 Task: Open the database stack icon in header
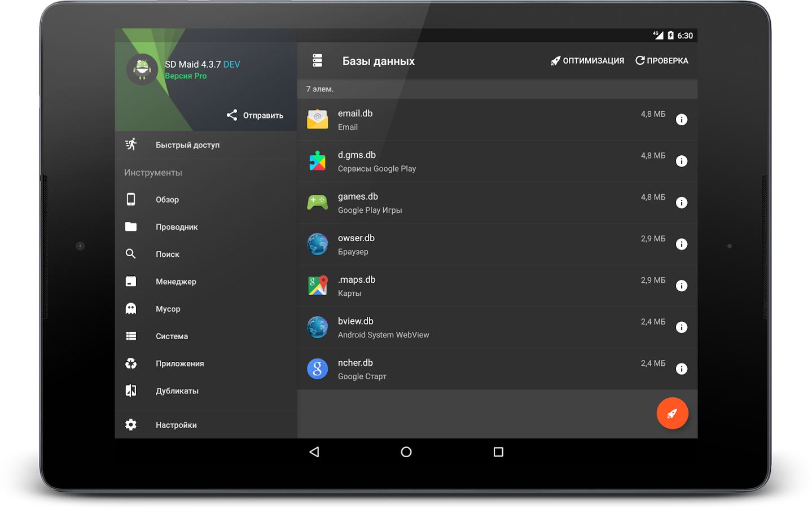coord(318,60)
